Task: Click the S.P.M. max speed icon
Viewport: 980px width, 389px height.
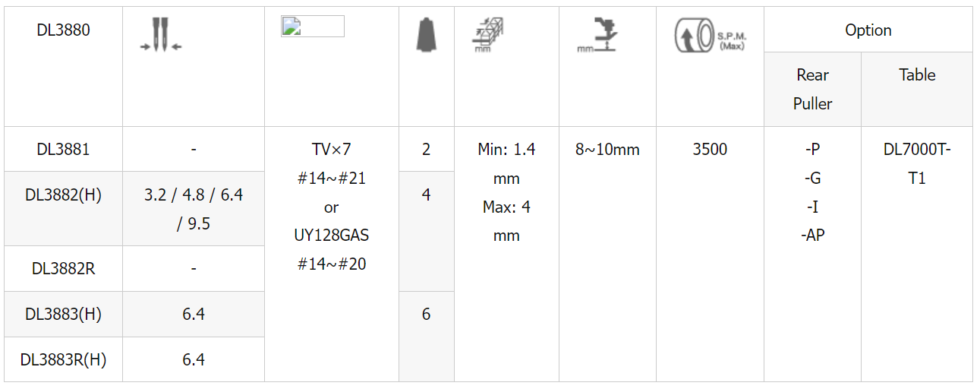Action: click(x=710, y=35)
